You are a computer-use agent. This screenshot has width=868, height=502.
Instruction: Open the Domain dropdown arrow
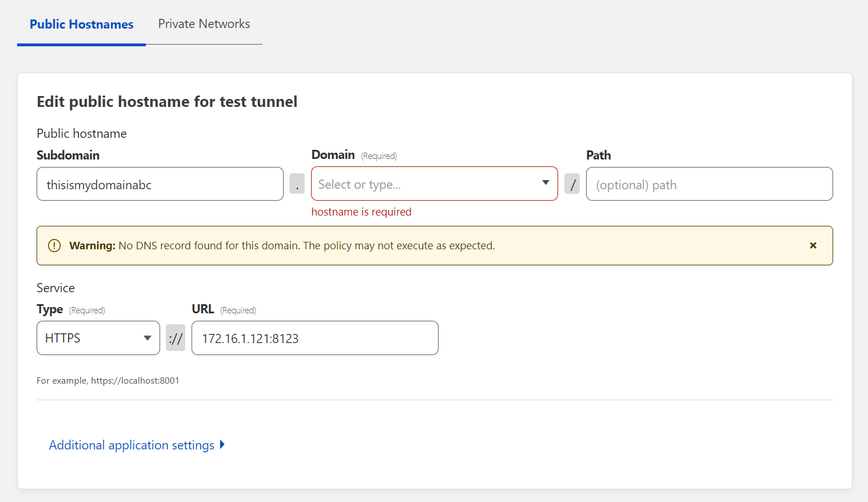pos(546,183)
